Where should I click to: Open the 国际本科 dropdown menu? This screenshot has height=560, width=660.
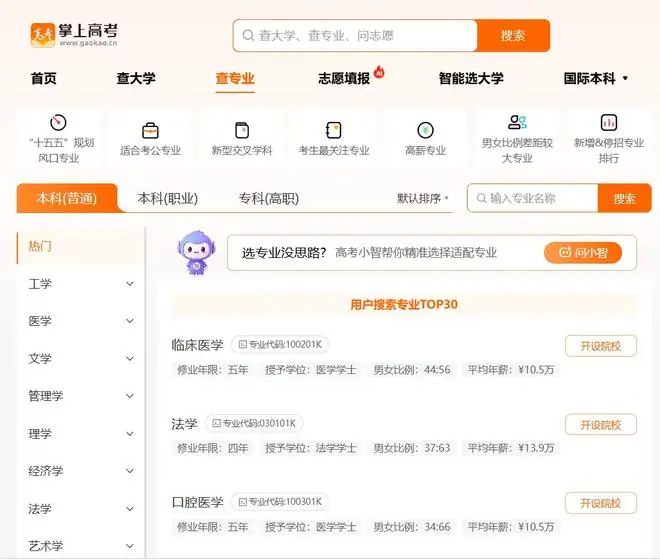coord(596,78)
